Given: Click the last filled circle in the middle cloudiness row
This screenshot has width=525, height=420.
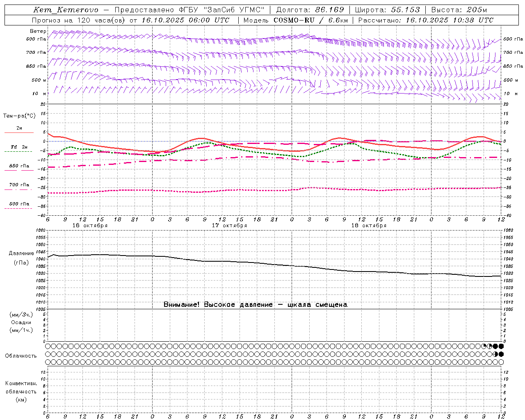Looking at the screenshot, I should (x=501, y=354).
